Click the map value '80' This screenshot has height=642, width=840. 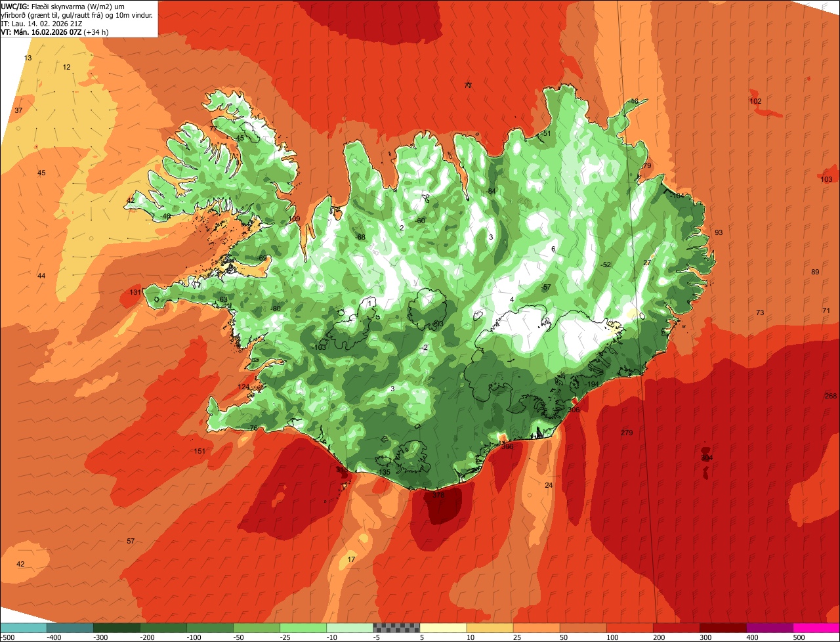point(276,309)
